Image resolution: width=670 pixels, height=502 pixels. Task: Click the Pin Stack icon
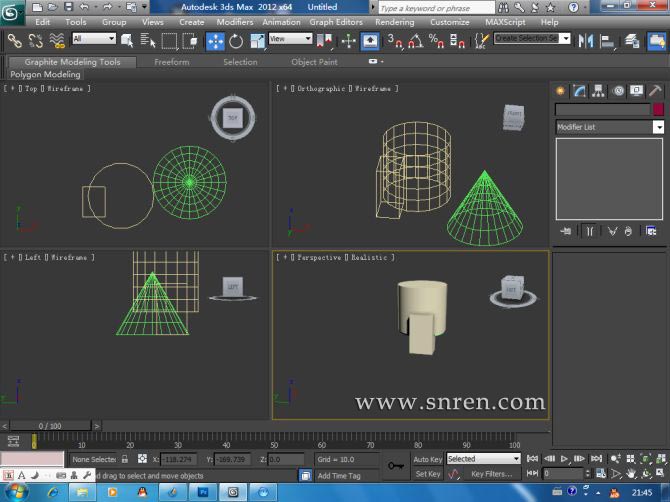[566, 231]
